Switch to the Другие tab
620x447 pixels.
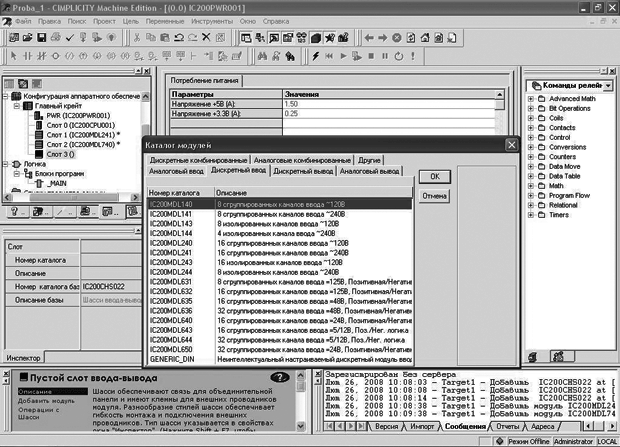(x=369, y=160)
